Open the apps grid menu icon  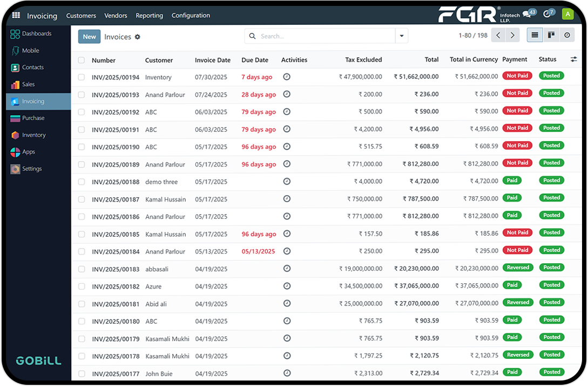click(16, 16)
